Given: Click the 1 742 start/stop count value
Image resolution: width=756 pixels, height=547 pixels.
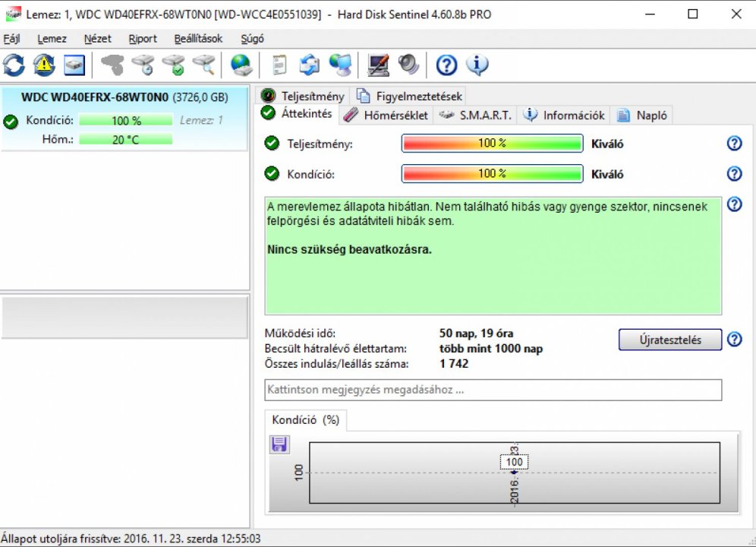Looking at the screenshot, I should (454, 364).
